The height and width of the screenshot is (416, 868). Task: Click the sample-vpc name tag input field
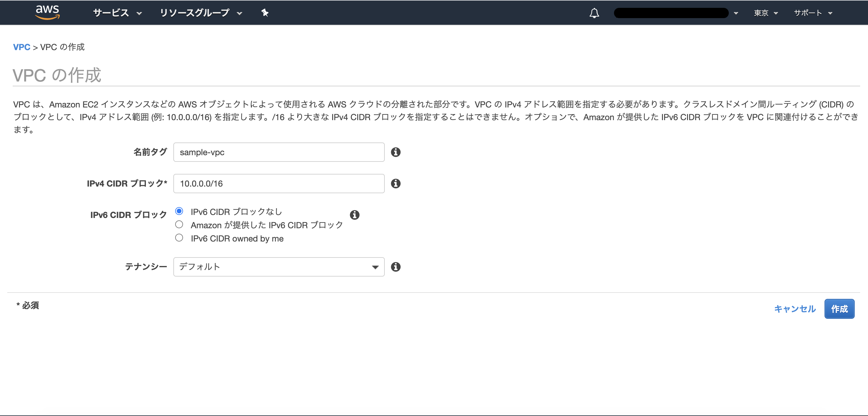tap(278, 152)
